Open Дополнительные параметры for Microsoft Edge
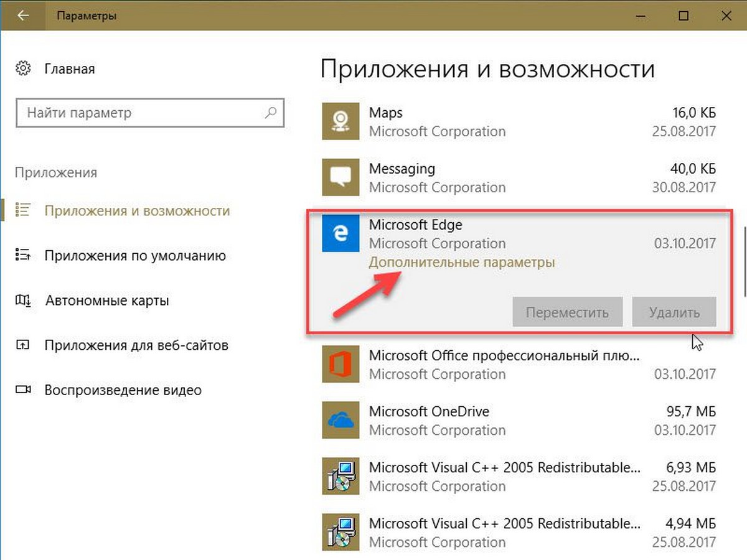 click(462, 262)
